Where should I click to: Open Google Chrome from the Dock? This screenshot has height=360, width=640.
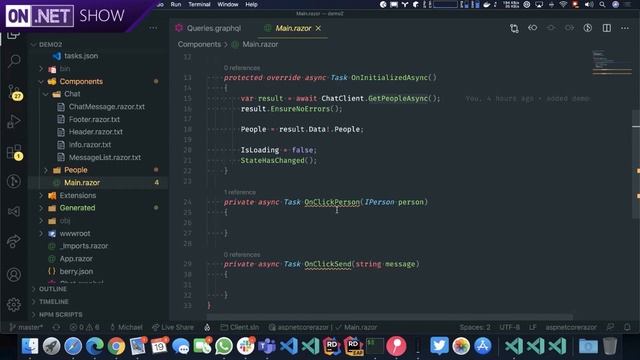(116, 346)
